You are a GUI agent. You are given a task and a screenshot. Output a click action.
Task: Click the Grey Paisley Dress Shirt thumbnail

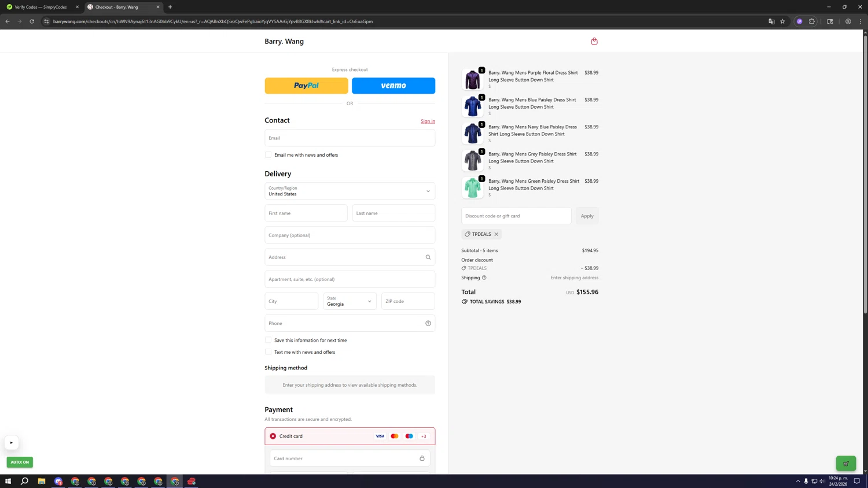[x=472, y=161]
